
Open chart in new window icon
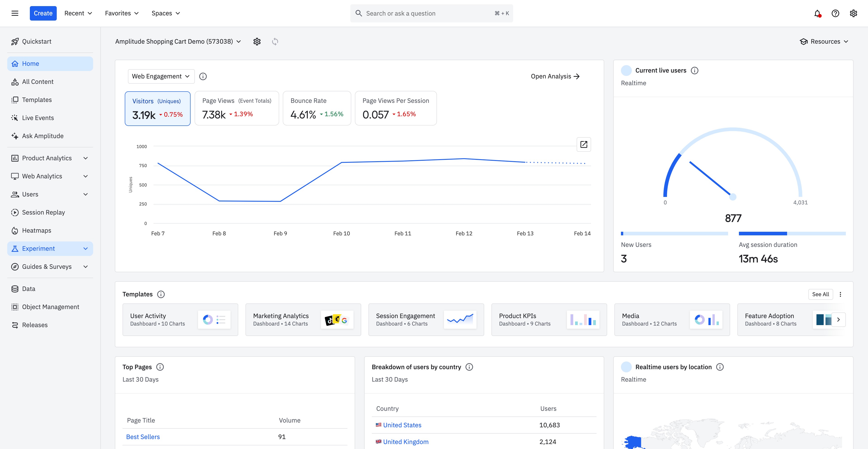pyautogui.click(x=584, y=145)
